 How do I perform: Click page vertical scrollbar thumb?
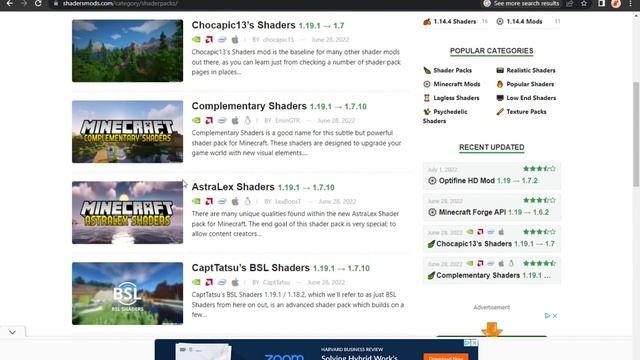click(636, 134)
